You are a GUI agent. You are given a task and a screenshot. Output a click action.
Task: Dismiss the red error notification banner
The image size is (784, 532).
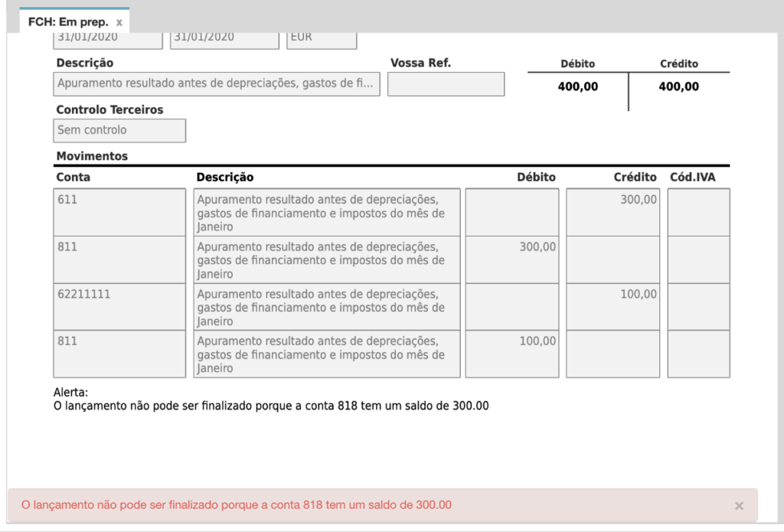coord(739,506)
